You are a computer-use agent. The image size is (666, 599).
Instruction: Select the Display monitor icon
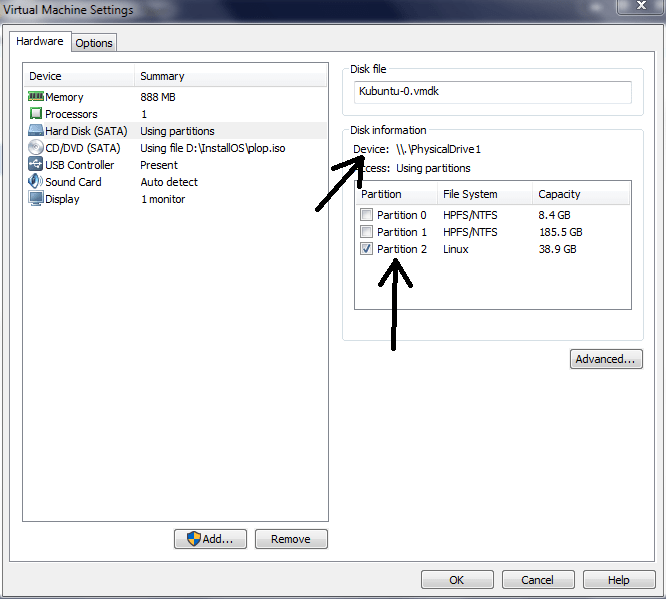click(36, 199)
